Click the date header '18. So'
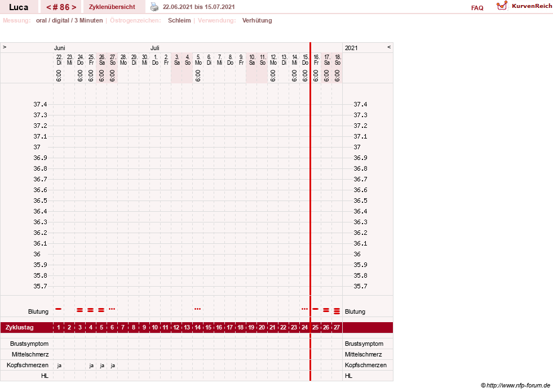The height and width of the screenshot is (392, 553). (x=338, y=60)
